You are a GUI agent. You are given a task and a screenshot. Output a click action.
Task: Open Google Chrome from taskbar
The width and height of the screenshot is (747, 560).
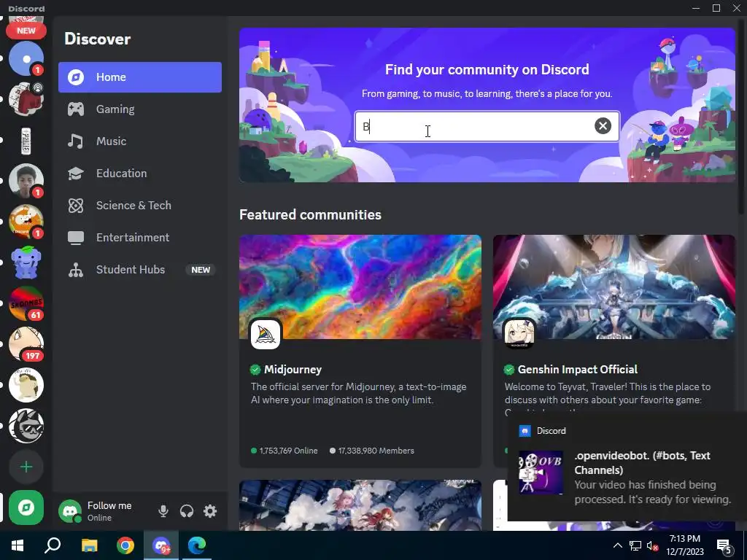(125, 545)
